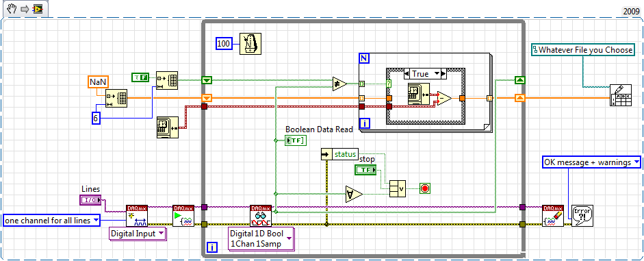This screenshot has width=644, height=261.
Task: Select the DAQmx Create Channel node
Action: (x=137, y=216)
